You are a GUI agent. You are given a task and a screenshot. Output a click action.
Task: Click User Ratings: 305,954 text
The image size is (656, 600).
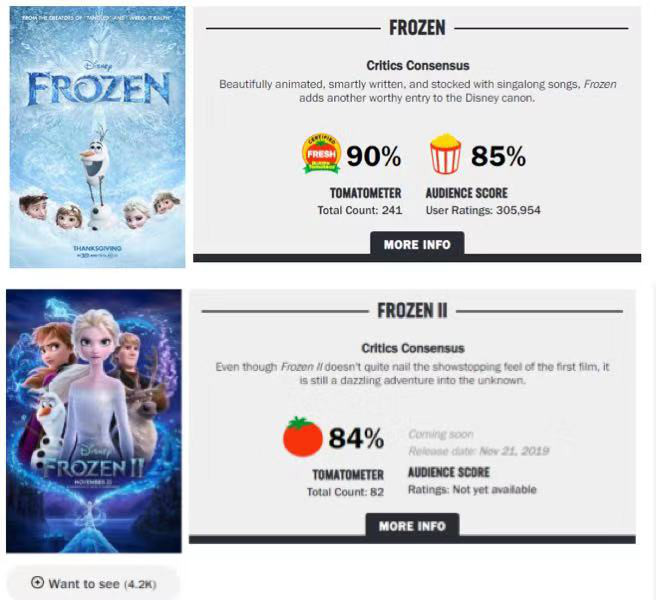(483, 210)
